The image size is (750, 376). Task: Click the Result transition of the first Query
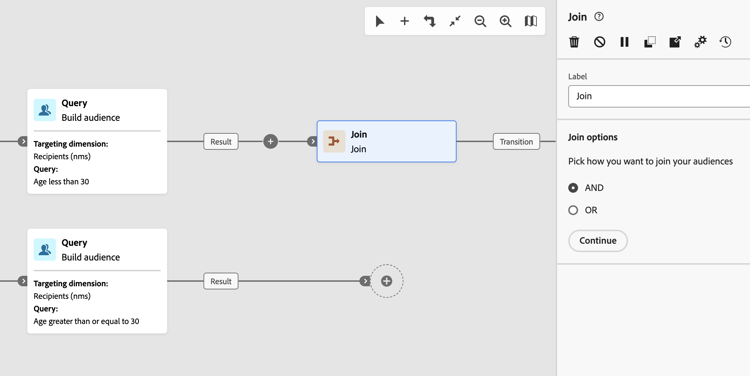[x=221, y=142]
